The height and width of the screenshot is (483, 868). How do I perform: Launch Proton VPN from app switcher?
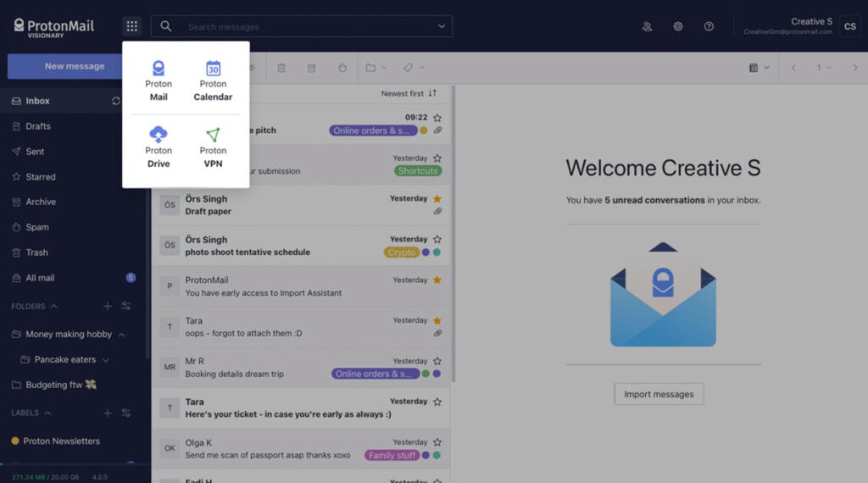[213, 146]
